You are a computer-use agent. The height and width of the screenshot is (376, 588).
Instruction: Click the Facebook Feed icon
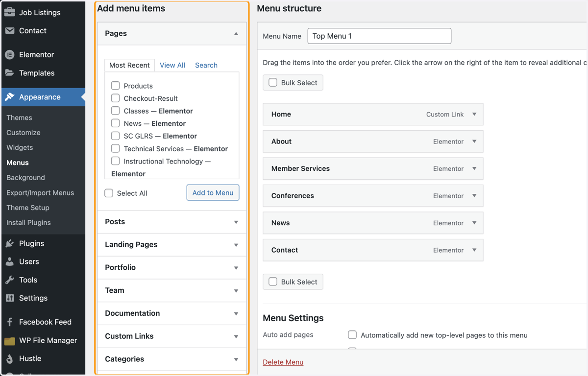[x=10, y=322]
